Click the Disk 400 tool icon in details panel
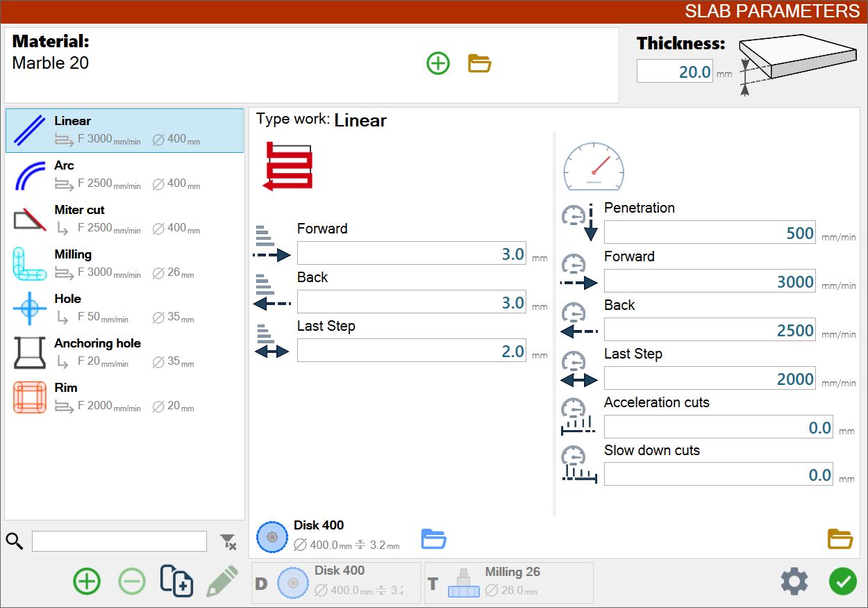The image size is (868, 608). click(x=272, y=537)
